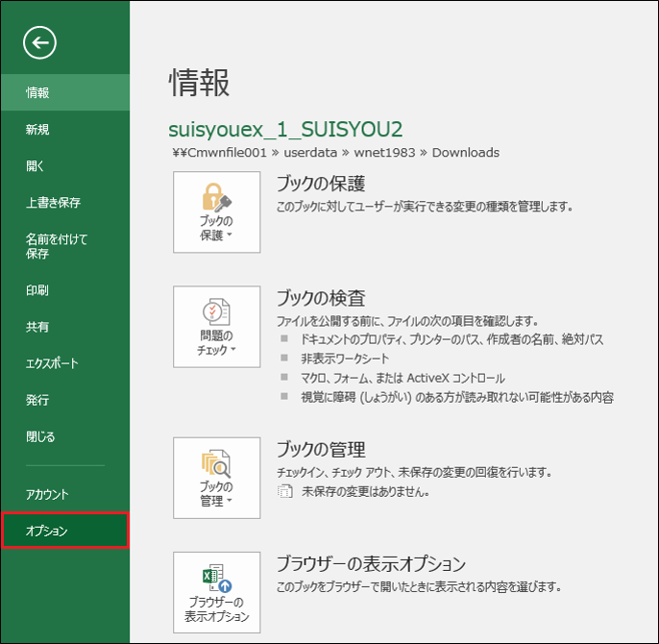Image resolution: width=659 pixels, height=644 pixels.
Task: Click the userdata path segment
Action: point(310,152)
